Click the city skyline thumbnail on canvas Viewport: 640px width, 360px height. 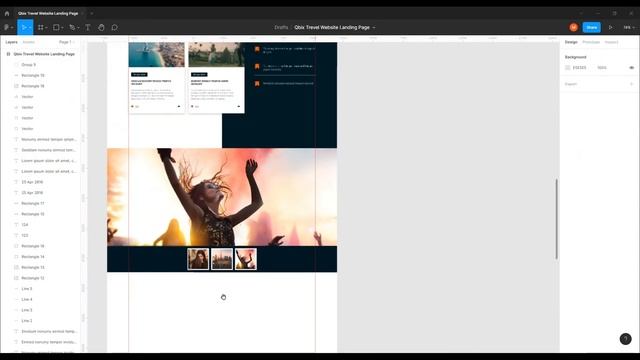click(x=222, y=259)
